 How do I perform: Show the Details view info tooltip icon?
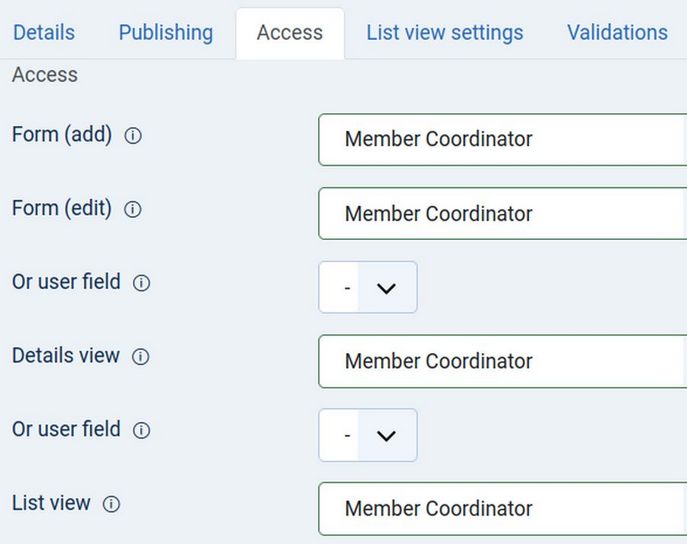pos(140,357)
